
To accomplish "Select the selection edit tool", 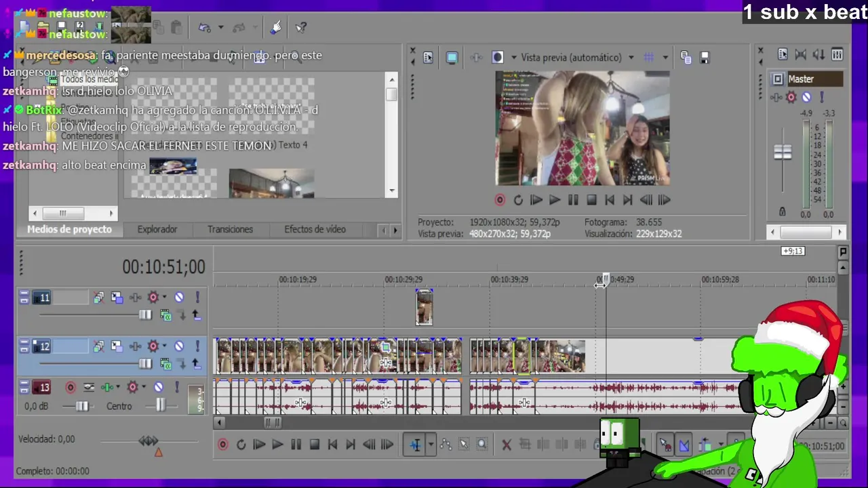I will pos(464,445).
